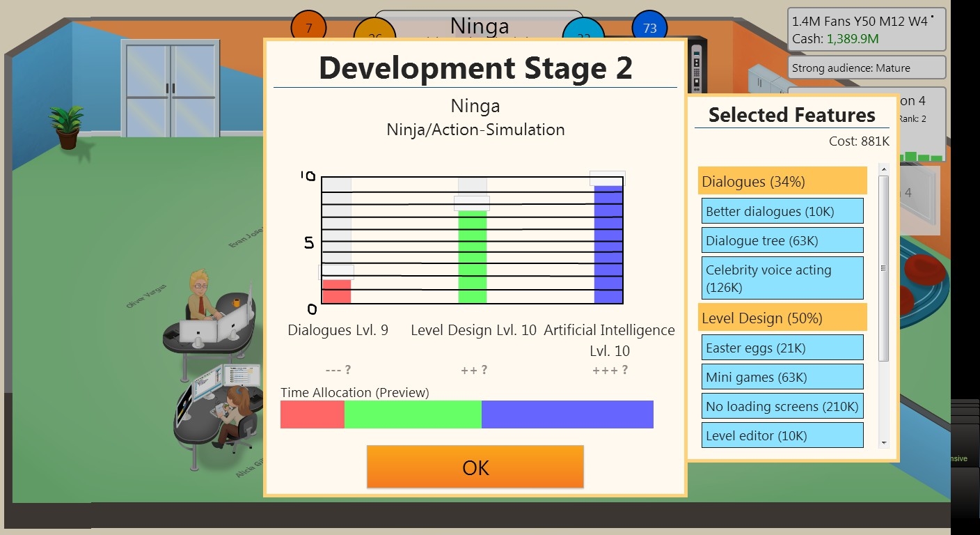
Task: Toggle the Level editor feature
Action: click(782, 435)
